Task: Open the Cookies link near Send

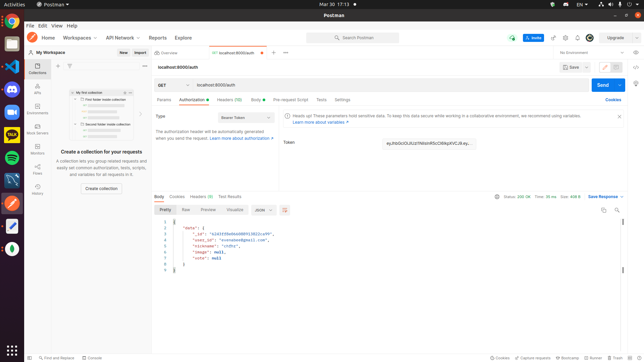Action: click(x=613, y=100)
